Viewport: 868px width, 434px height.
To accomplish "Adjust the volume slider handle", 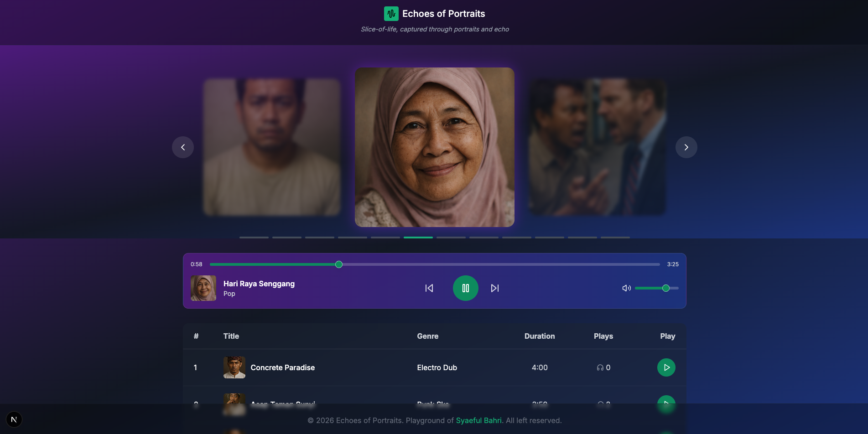I will point(666,288).
